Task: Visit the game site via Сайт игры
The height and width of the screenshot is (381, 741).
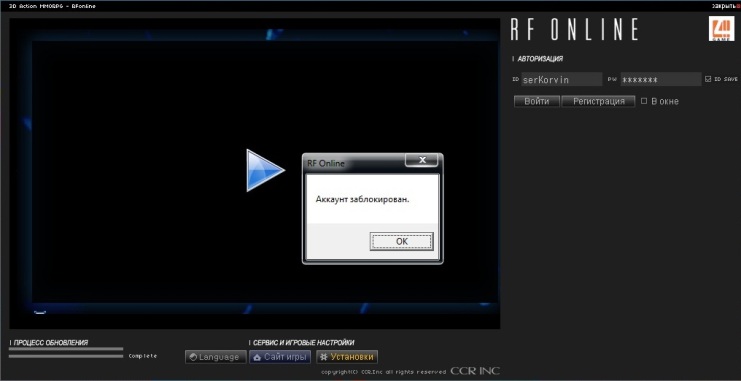Action: (280, 357)
